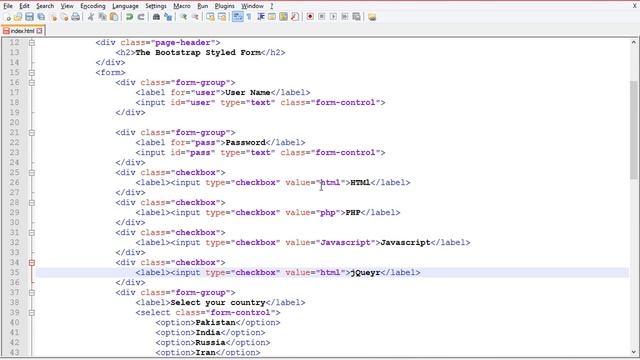Screen dimensions: 640x360
Task: Collapse the checkbox div at line 28
Action: click(x=32, y=202)
